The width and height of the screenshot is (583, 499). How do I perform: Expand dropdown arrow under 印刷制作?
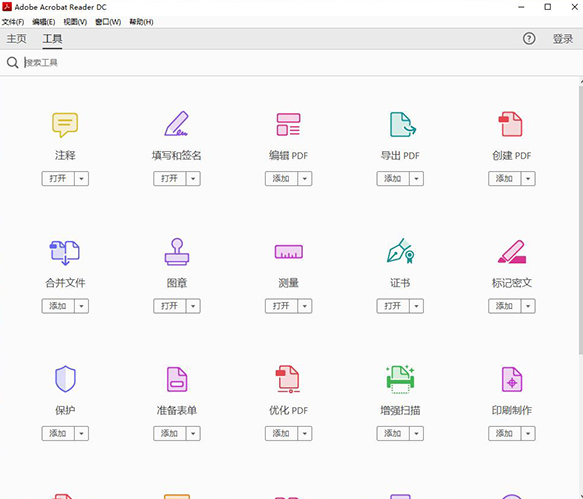tap(528, 434)
